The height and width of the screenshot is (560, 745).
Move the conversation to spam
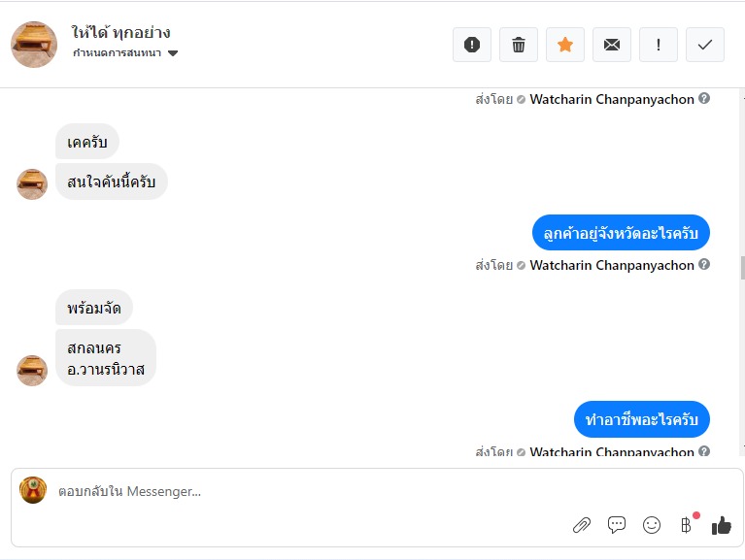pos(472,45)
